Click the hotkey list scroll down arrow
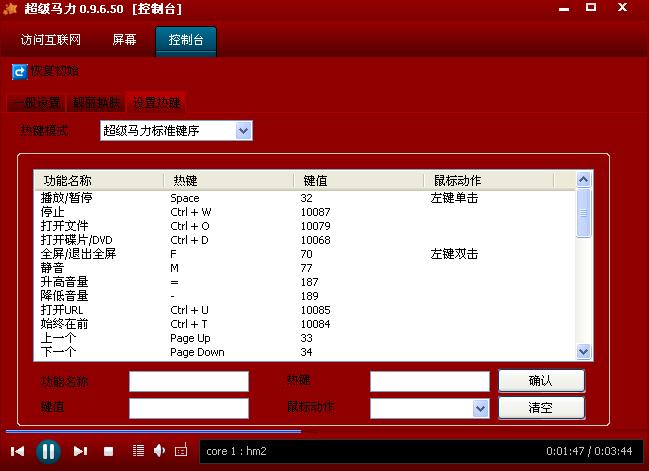 (584, 352)
